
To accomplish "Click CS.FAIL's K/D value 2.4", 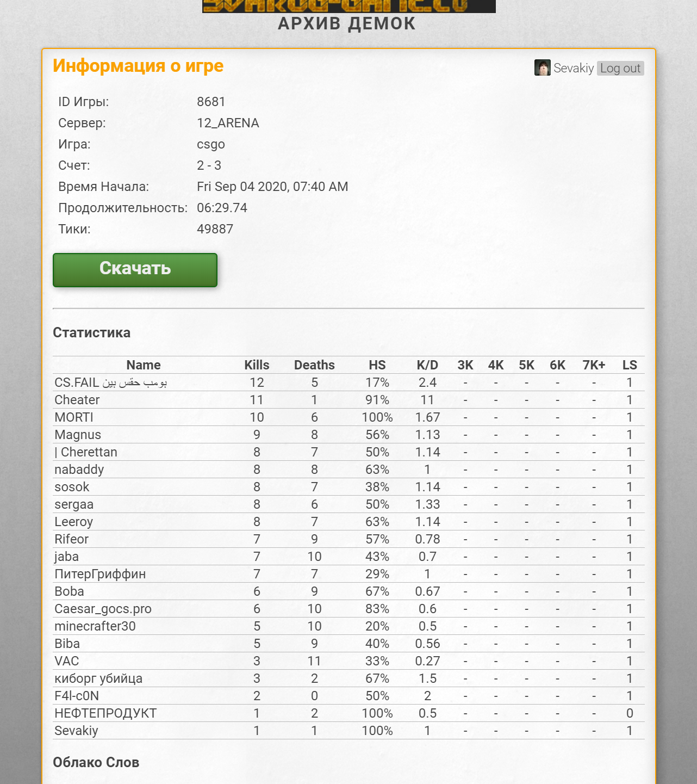I will click(x=427, y=382).
